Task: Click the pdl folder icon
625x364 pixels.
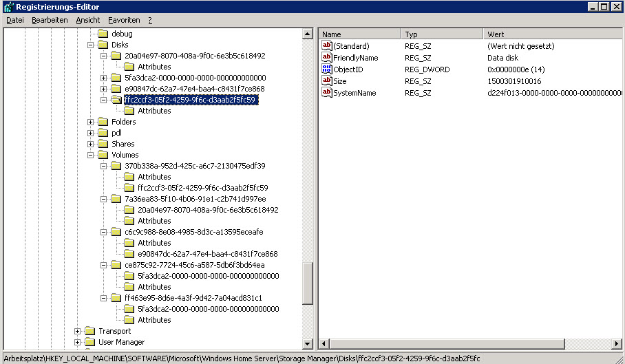Action: 103,133
